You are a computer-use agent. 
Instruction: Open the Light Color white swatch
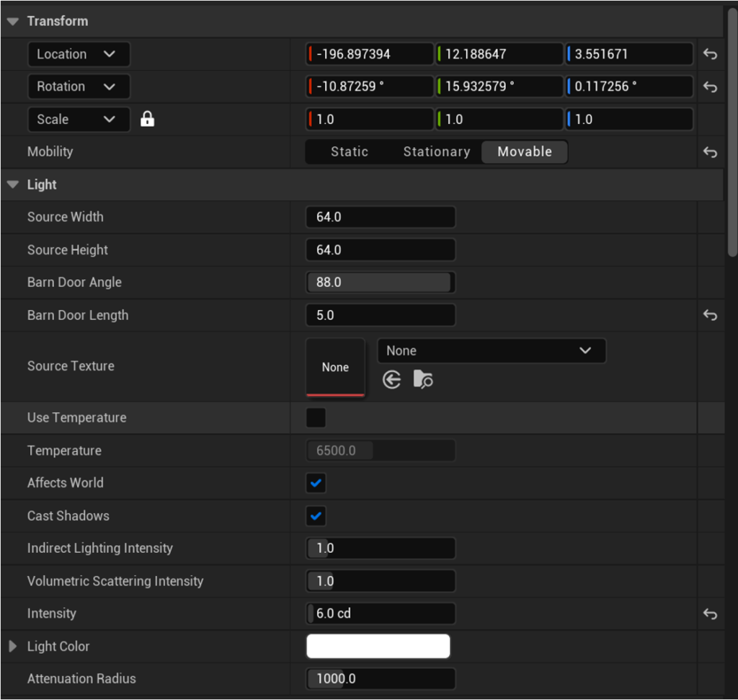coord(378,647)
